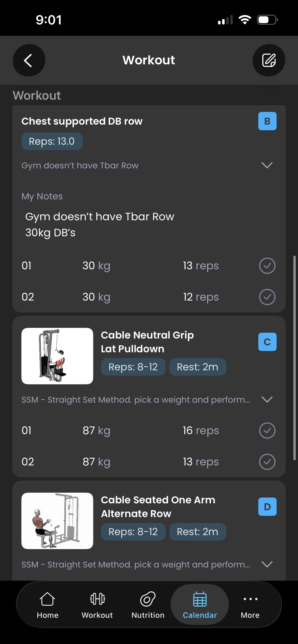Toggle checkmark for 30 kg 13 reps set
Image resolution: width=298 pixels, height=644 pixels.
click(267, 266)
